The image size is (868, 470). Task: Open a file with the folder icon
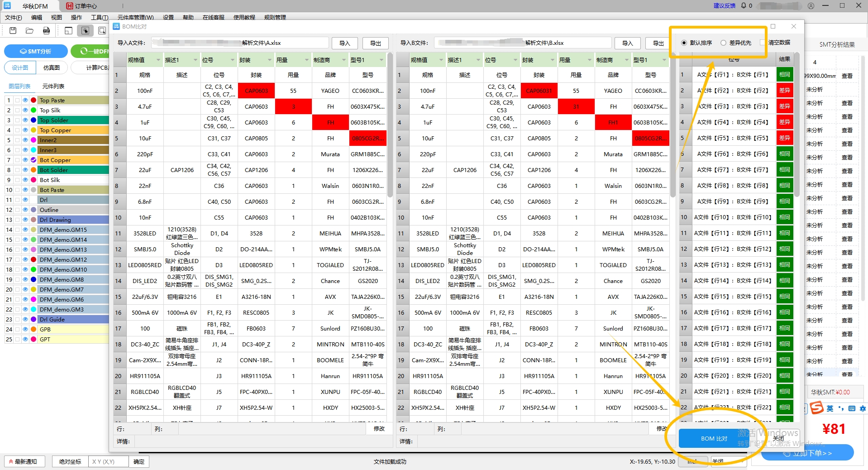click(x=29, y=30)
